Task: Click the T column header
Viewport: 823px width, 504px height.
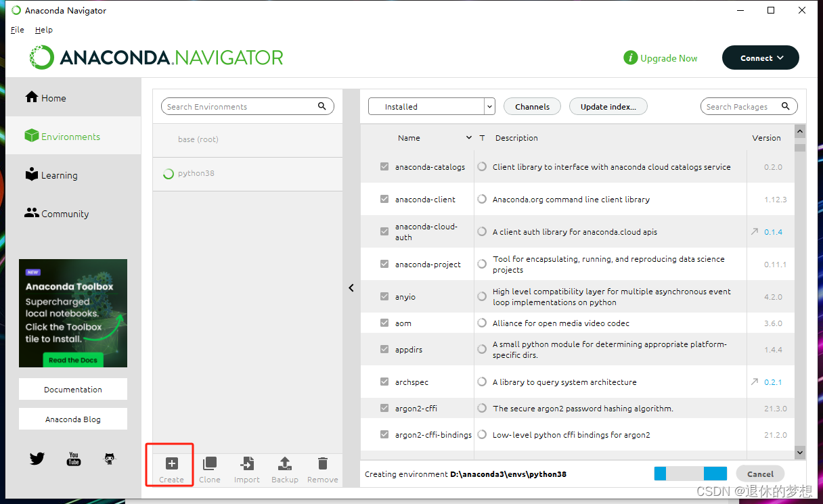Action: click(482, 137)
